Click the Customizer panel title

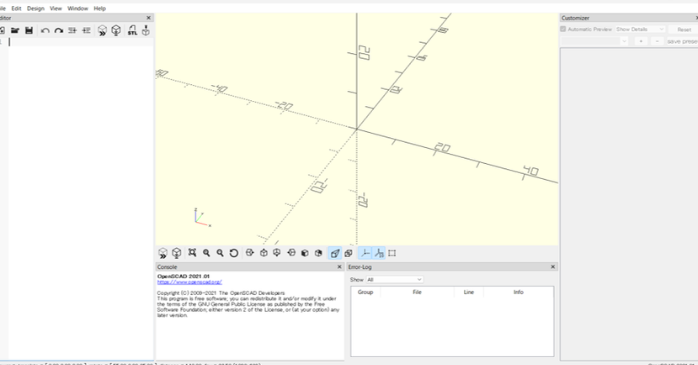[575, 18]
